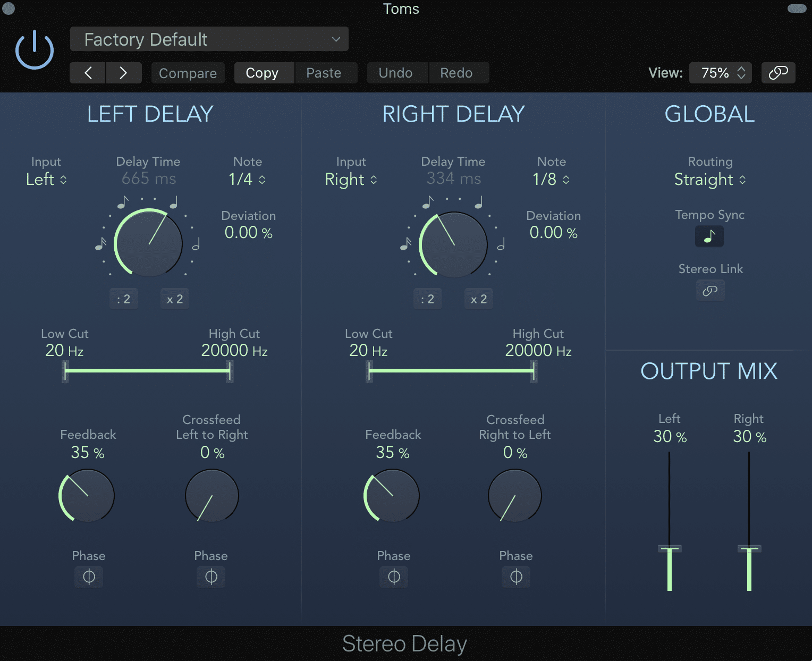Open Left Delay Note 1/4 menu

[x=247, y=180]
